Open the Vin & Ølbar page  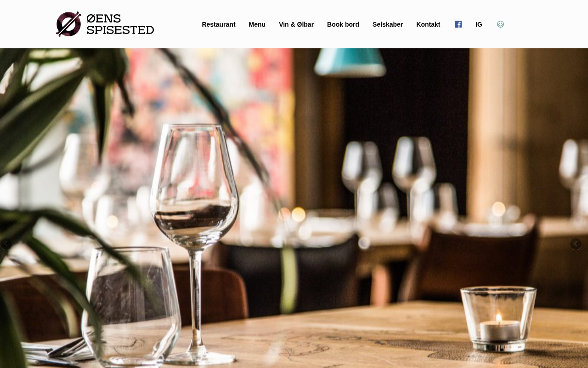coord(296,24)
